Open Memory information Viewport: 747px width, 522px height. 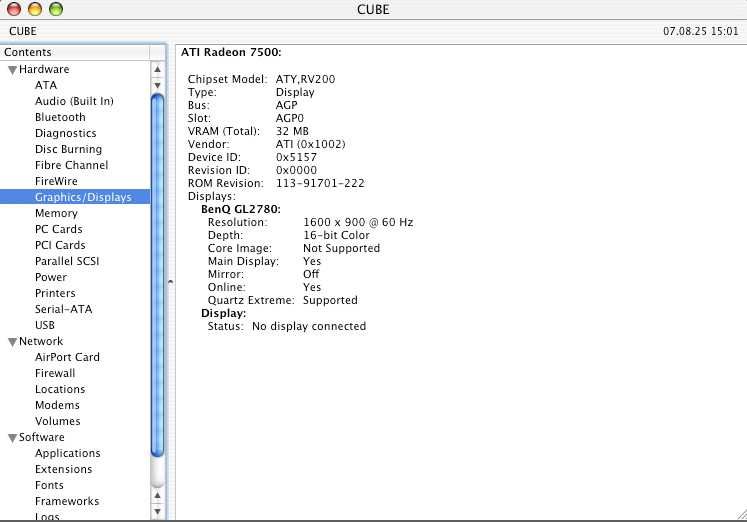coord(56,213)
